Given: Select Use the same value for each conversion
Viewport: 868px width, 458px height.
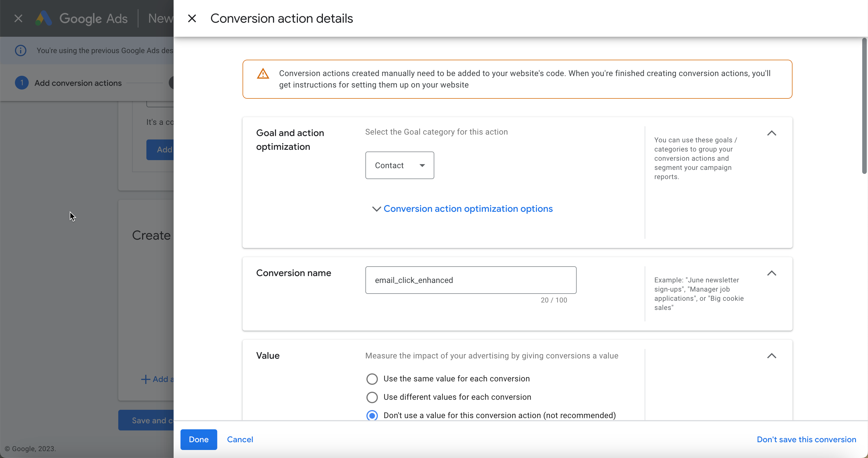Looking at the screenshot, I should [372, 379].
